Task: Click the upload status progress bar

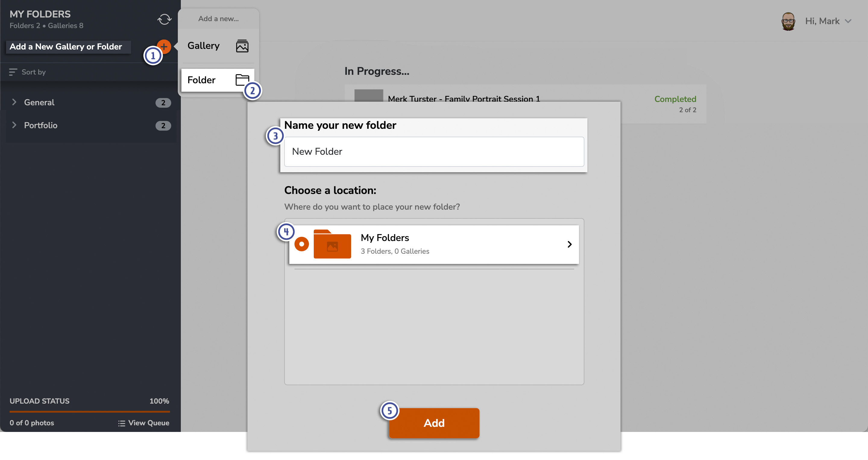Action: [x=90, y=411]
